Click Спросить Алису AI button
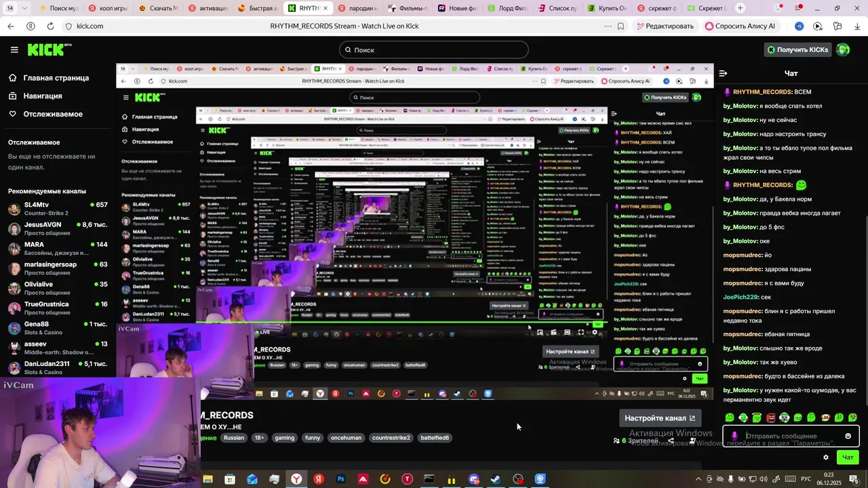This screenshot has height=488, width=868. [740, 26]
